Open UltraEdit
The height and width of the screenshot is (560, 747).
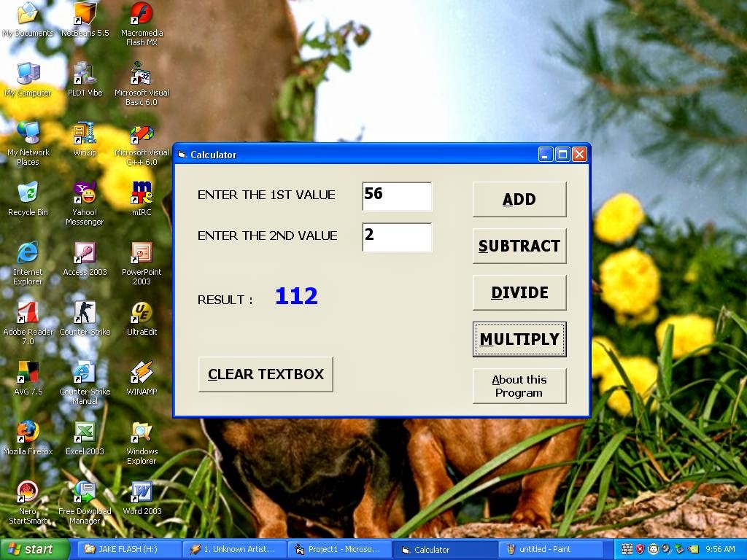click(141, 314)
